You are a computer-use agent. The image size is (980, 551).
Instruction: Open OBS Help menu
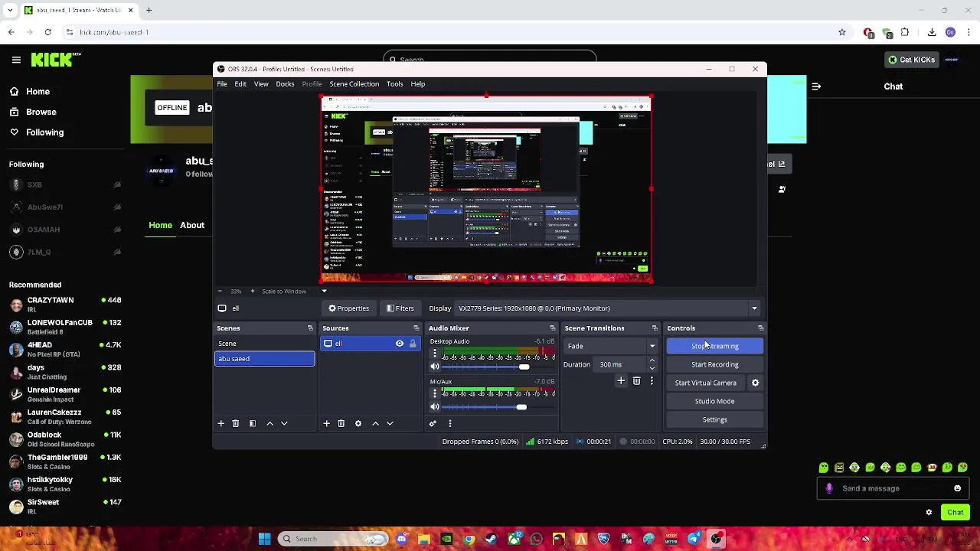coord(417,84)
